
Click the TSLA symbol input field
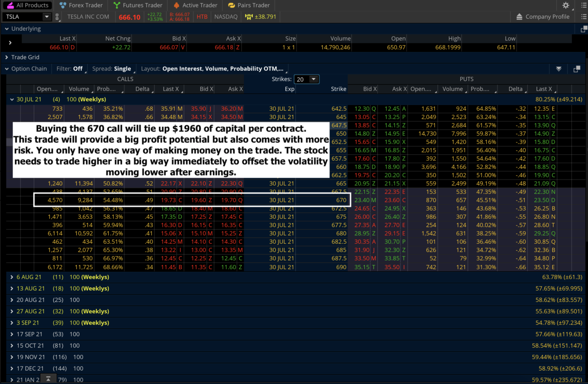click(x=23, y=17)
